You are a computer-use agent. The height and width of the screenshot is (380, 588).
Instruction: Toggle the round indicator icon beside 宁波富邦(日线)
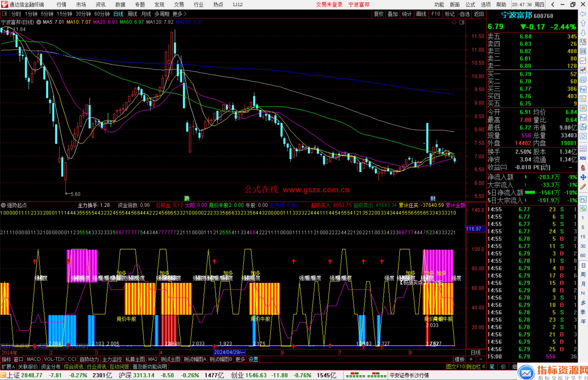pyautogui.click(x=39, y=22)
